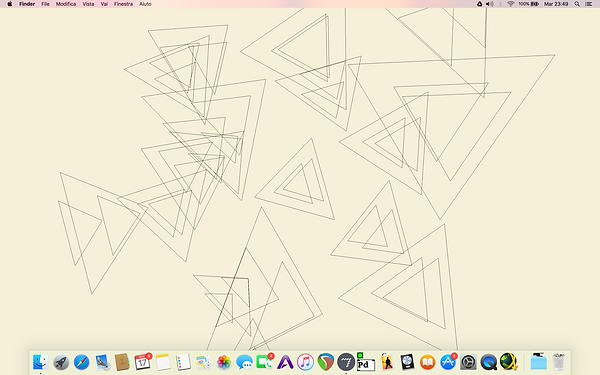Viewport: 600px width, 375px height.
Task: Open the volume control in menu bar
Action: (x=489, y=4)
